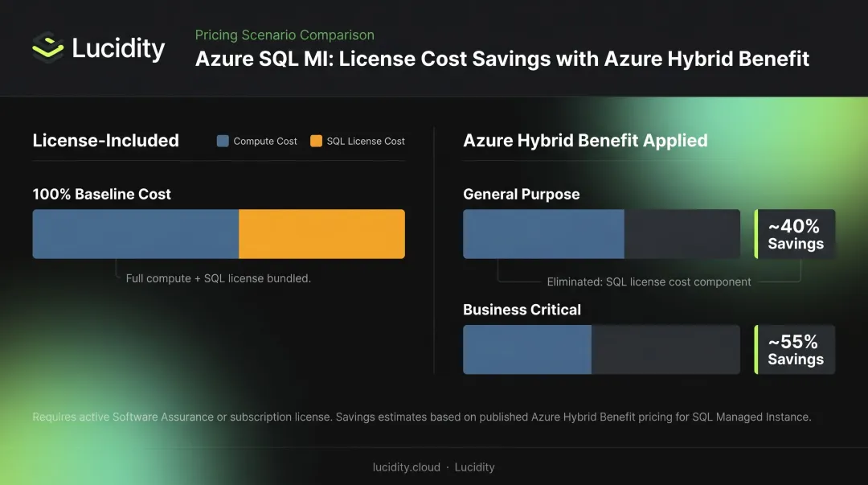Click the blue Compute Cost legend swatch

(x=223, y=141)
